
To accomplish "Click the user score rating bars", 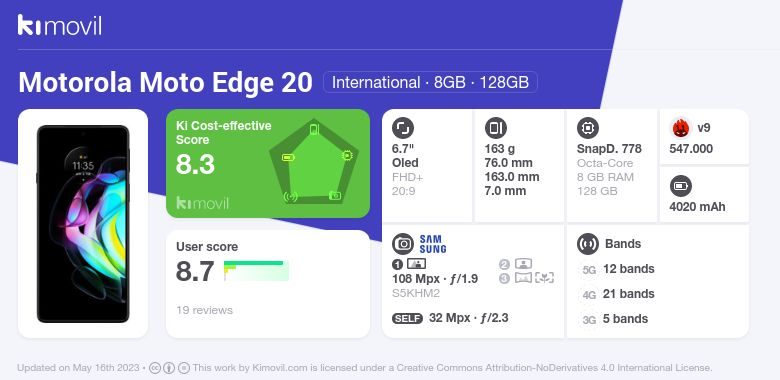I will click(x=256, y=271).
